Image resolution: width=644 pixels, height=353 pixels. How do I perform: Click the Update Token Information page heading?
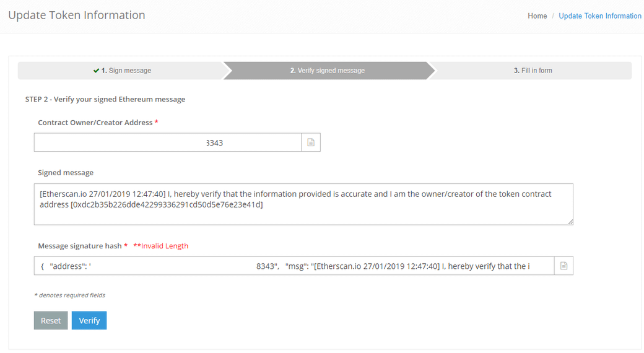[x=77, y=15]
